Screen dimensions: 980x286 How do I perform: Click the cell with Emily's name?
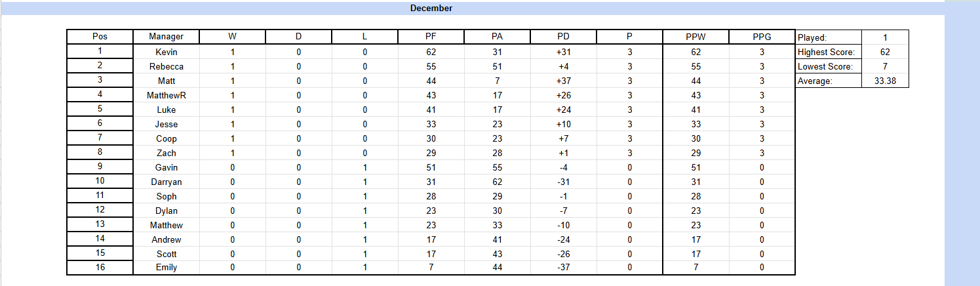coord(166,268)
